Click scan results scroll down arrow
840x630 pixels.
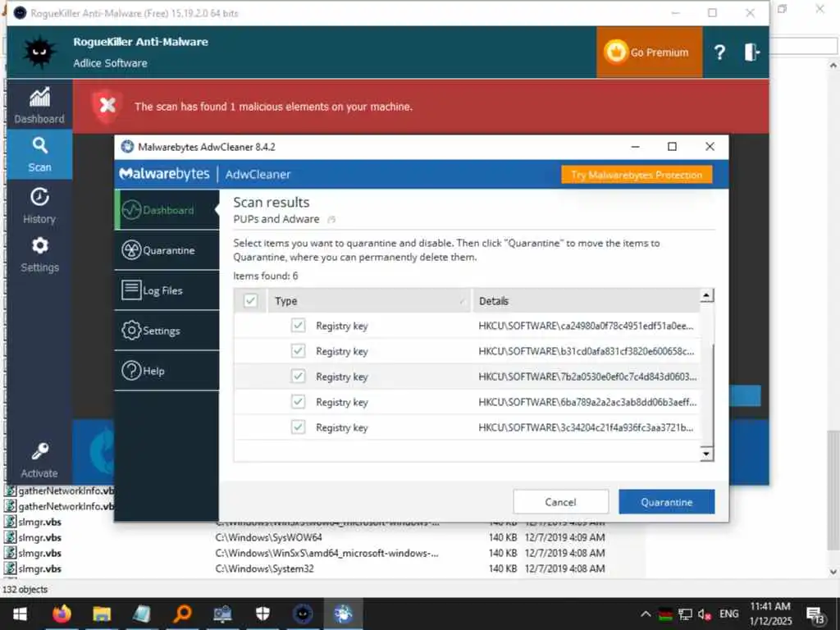[x=706, y=454]
